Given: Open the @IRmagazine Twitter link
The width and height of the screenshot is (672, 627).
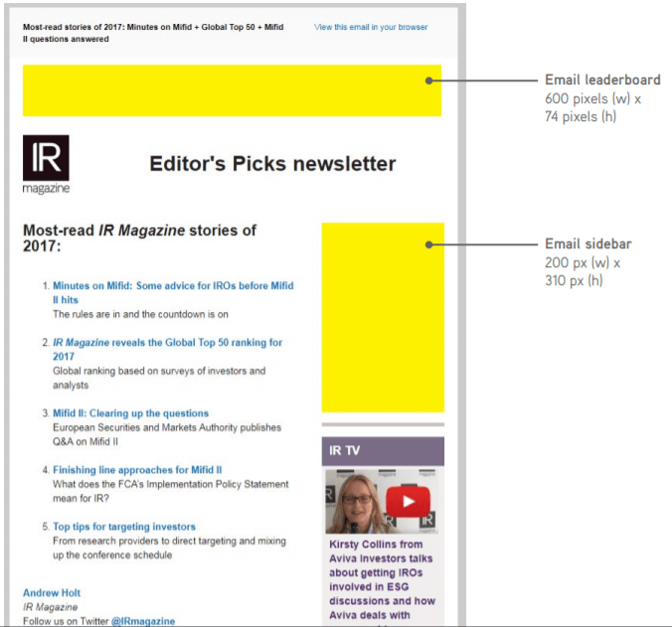Looking at the screenshot, I should [x=143, y=621].
